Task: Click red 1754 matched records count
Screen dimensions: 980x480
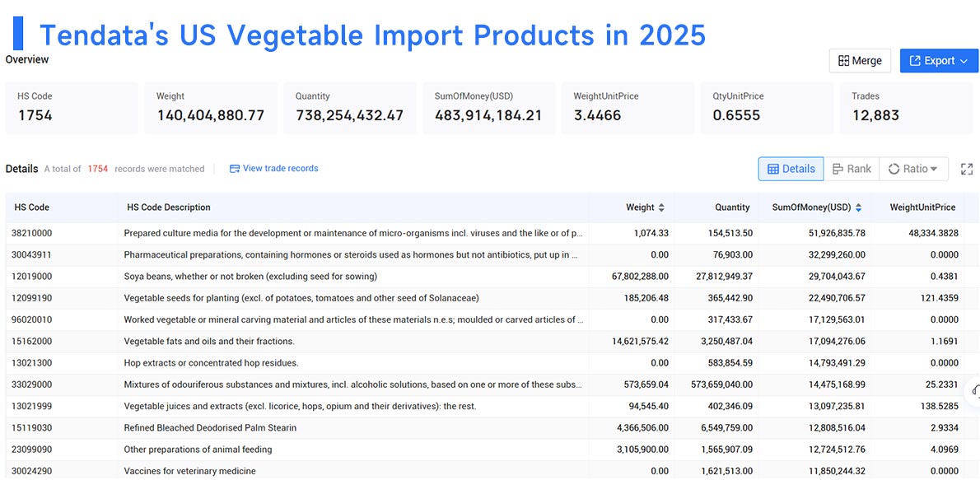Action: click(x=98, y=169)
